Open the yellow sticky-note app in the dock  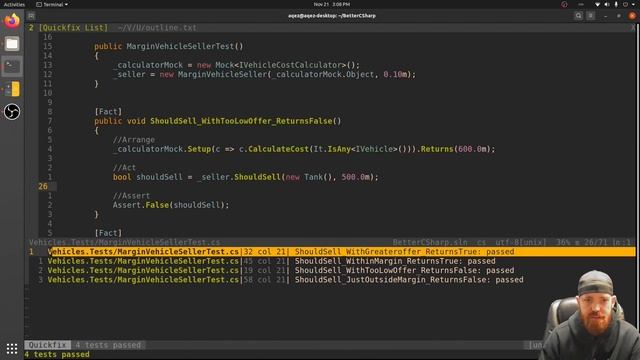pos(13,89)
